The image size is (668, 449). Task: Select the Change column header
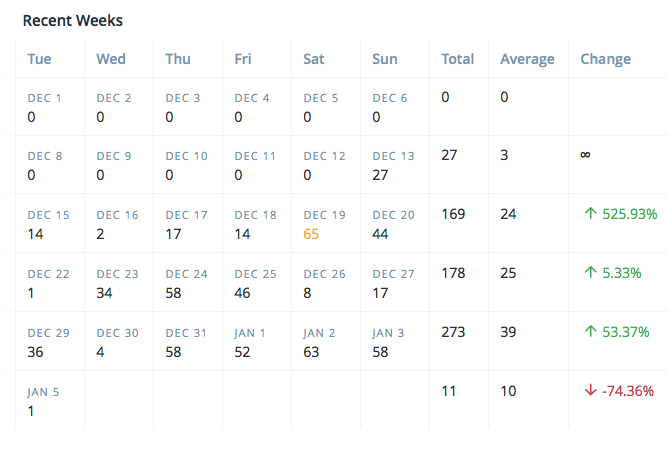click(605, 59)
